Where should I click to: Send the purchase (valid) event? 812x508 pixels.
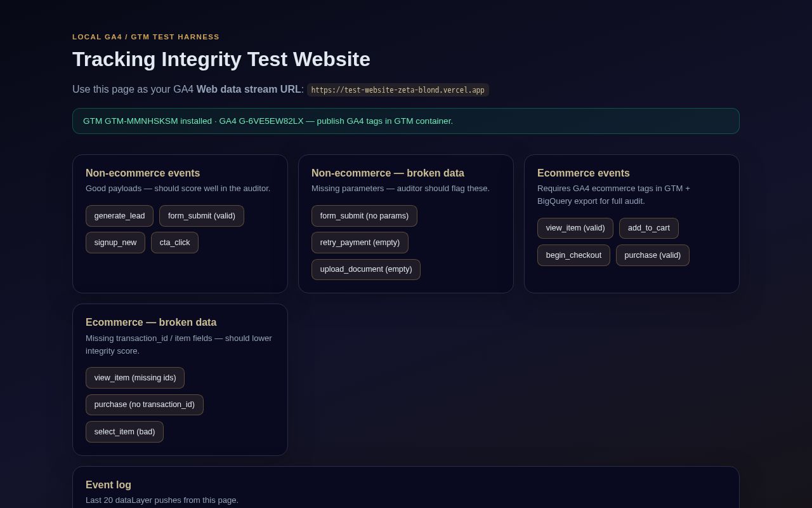[653, 255]
